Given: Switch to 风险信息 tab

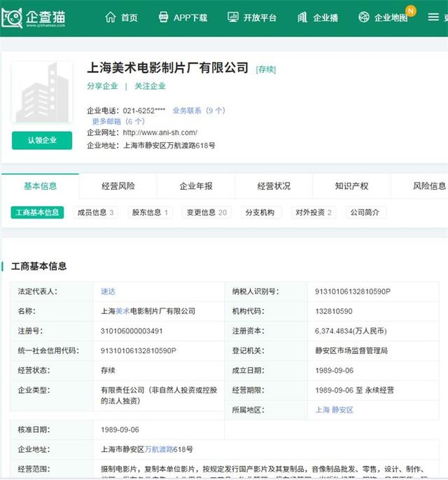Looking at the screenshot, I should click(x=429, y=186).
